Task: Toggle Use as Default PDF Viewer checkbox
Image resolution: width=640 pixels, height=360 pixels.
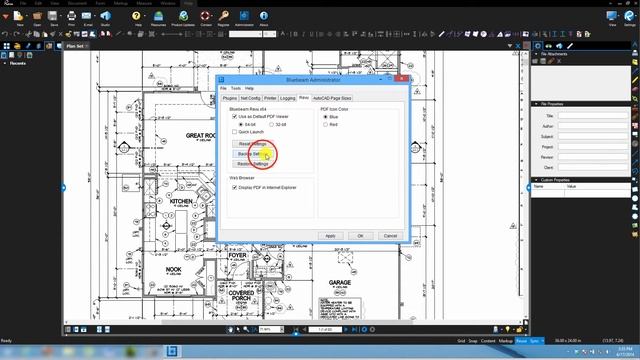Action: (234, 117)
